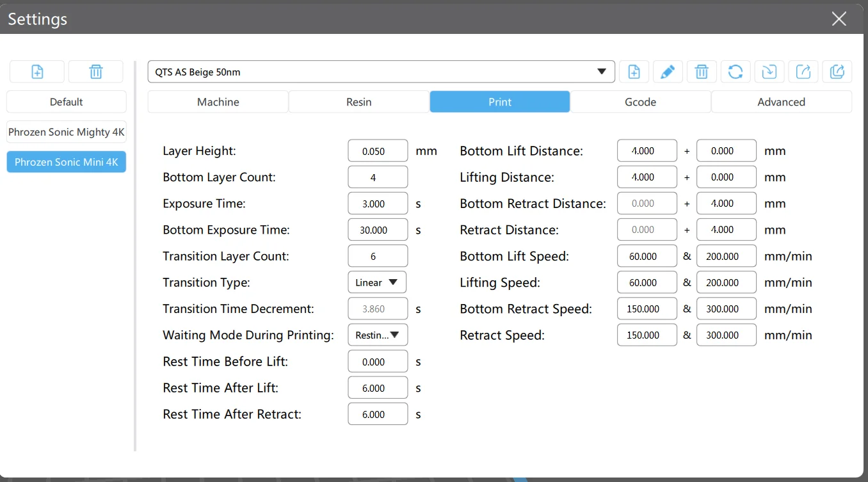
Task: Select the Default printer entry
Action: 67,102
